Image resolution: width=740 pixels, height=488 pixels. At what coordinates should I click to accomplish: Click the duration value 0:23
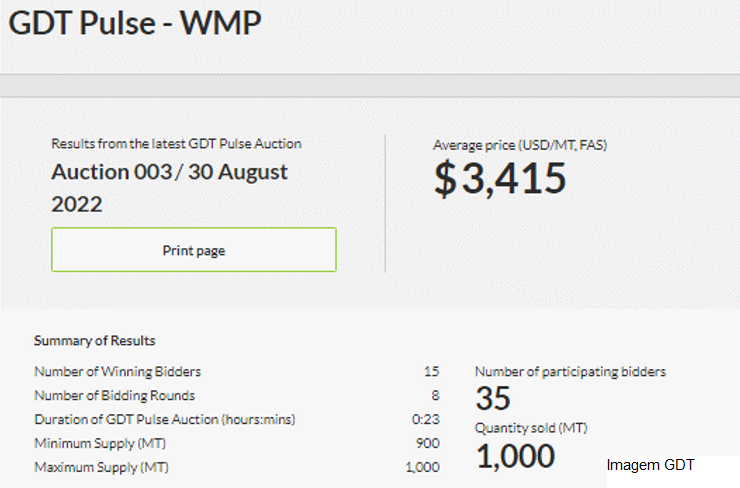coord(425,419)
